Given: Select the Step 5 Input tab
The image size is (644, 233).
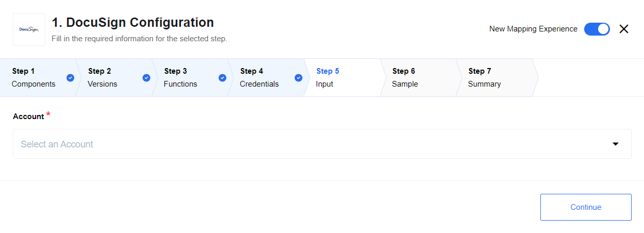Looking at the screenshot, I should pyautogui.click(x=342, y=77).
